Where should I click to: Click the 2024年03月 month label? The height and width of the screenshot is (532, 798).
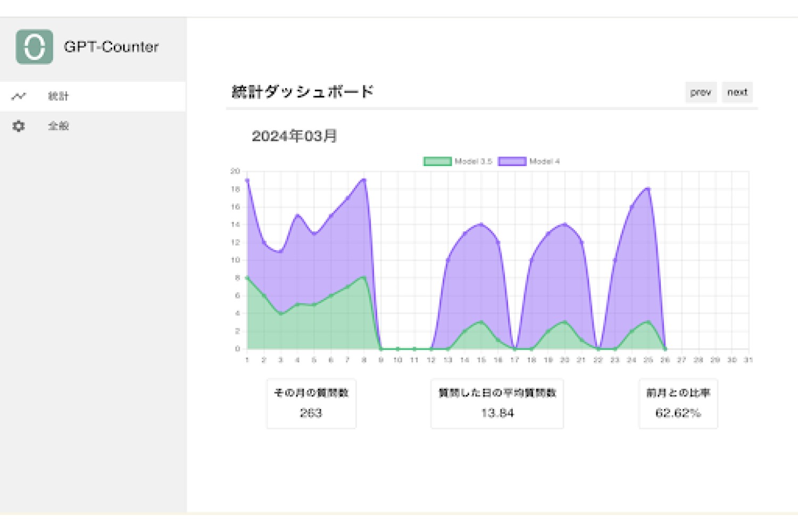(x=294, y=136)
